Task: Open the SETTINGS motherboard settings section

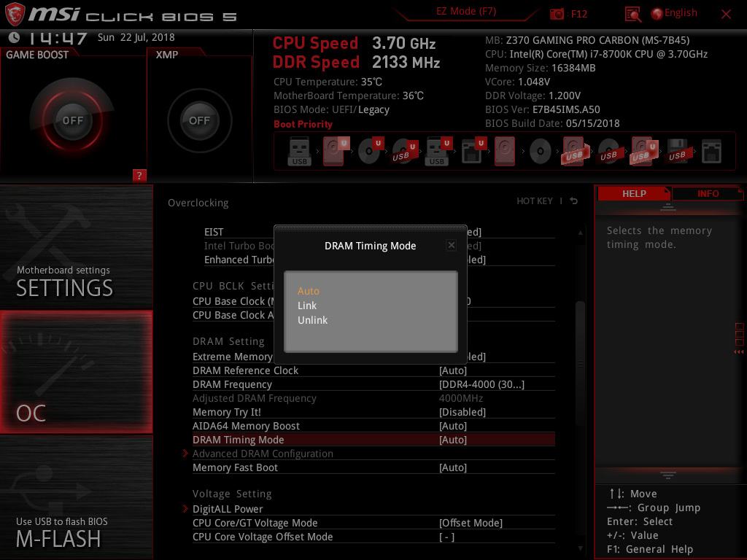Action: (x=76, y=246)
